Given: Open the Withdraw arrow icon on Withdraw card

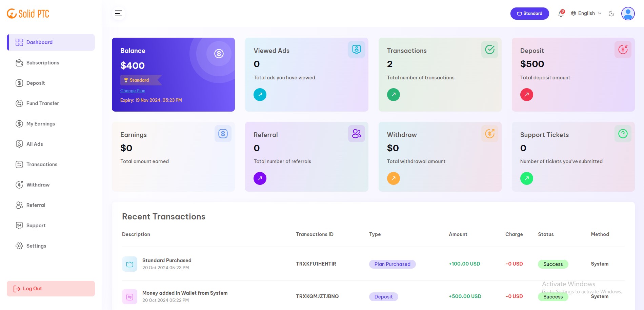Looking at the screenshot, I should [x=393, y=178].
